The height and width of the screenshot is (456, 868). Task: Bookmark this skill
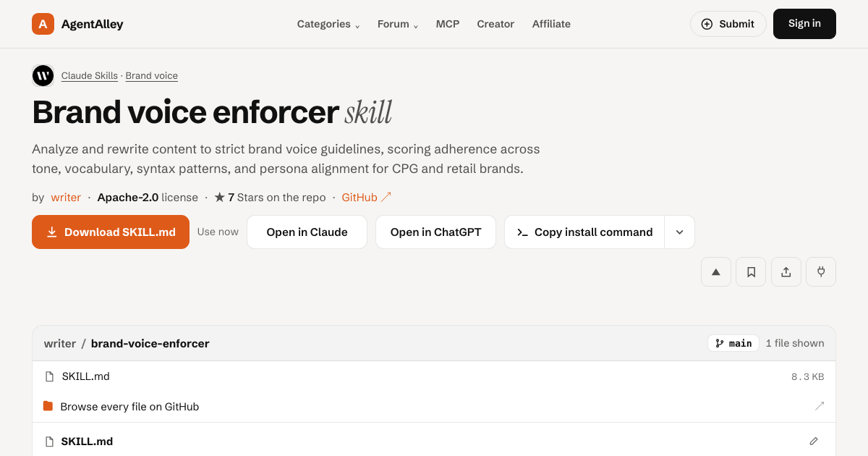pyautogui.click(x=751, y=272)
